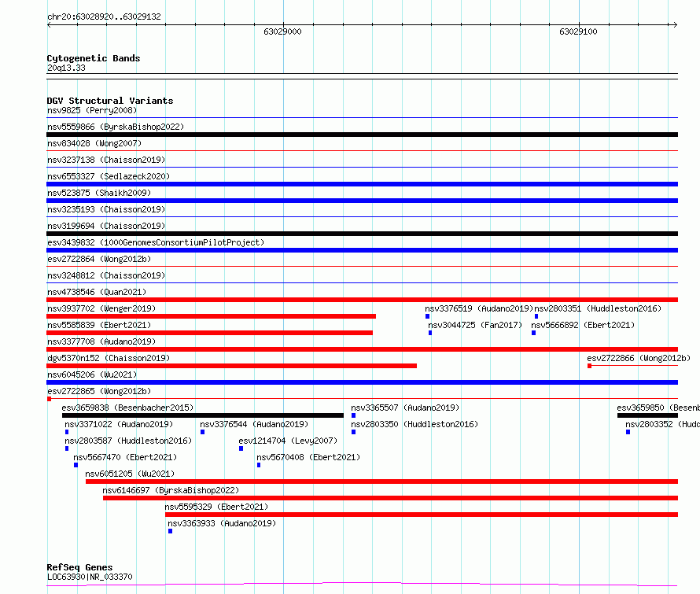The image size is (700, 594).
Task: Click the red bar under dgv5370n152
Action: coord(232,366)
